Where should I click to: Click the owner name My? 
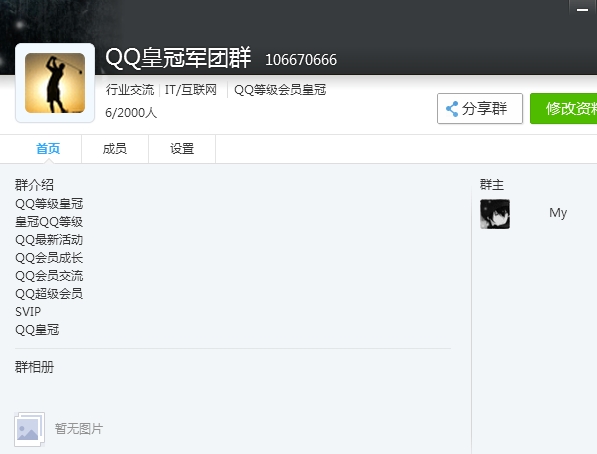pos(558,213)
